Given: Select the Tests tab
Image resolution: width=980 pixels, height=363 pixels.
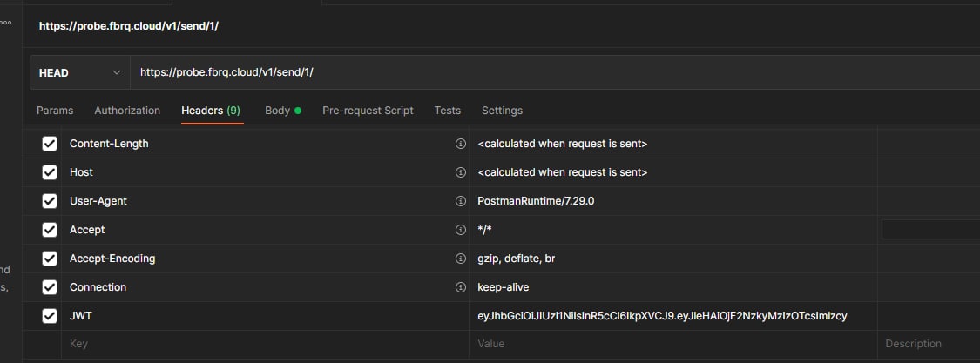Looking at the screenshot, I should [448, 111].
